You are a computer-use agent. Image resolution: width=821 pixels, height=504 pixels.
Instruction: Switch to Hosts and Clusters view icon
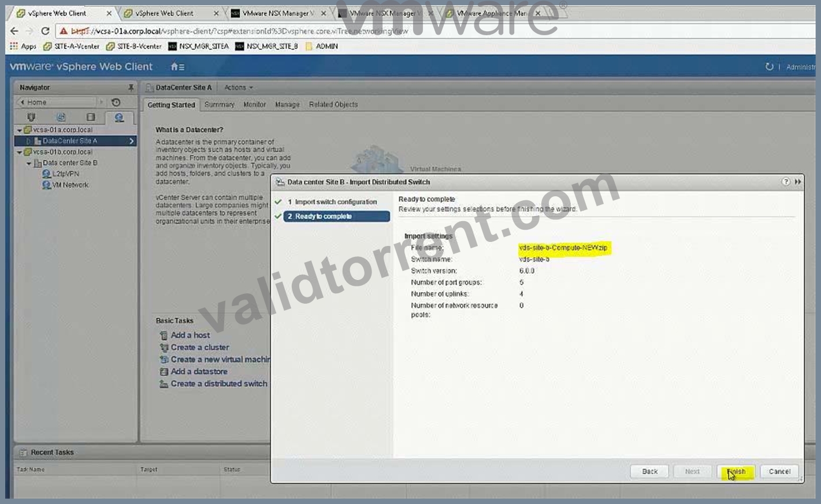(31, 118)
